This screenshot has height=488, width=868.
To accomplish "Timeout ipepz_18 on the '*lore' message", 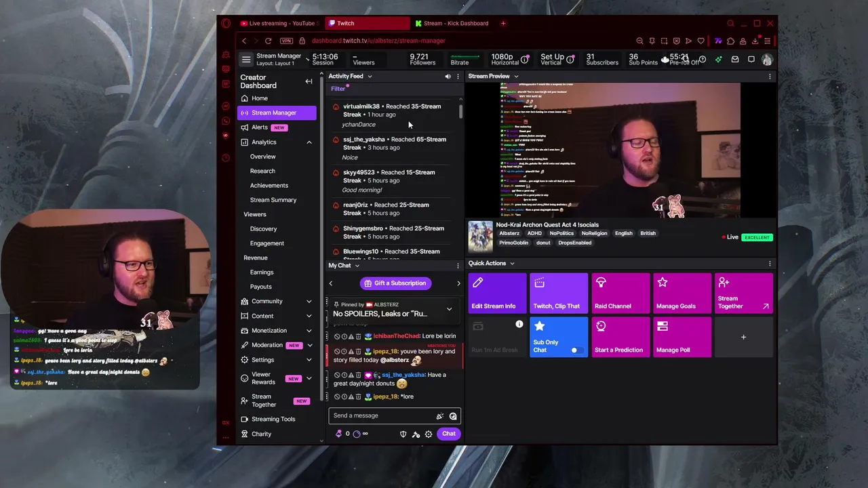I will coord(344,396).
